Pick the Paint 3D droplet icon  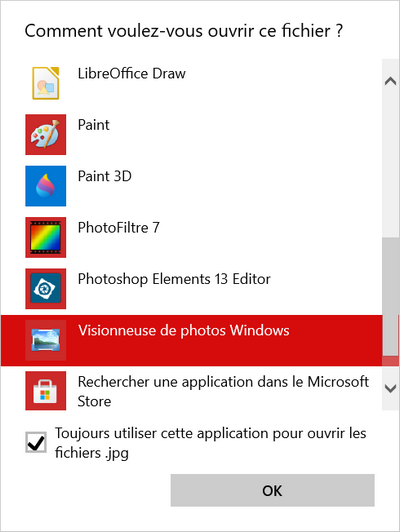[x=45, y=186]
